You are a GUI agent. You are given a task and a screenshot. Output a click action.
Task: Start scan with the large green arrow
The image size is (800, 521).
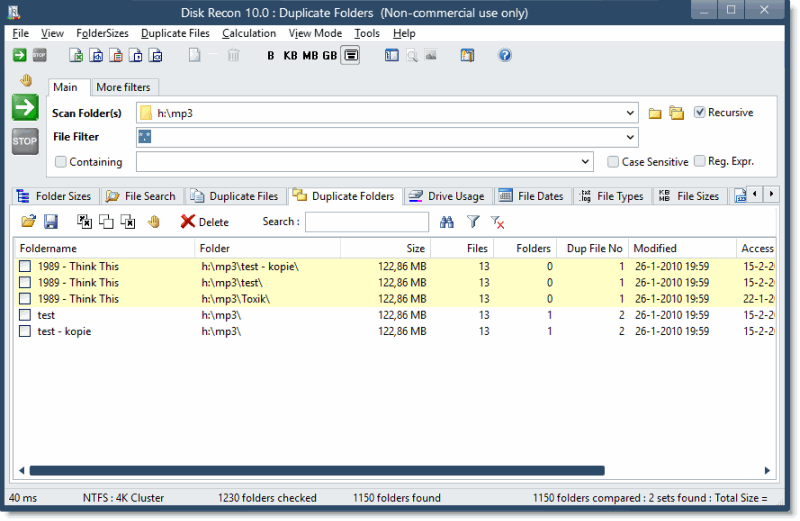coord(25,108)
